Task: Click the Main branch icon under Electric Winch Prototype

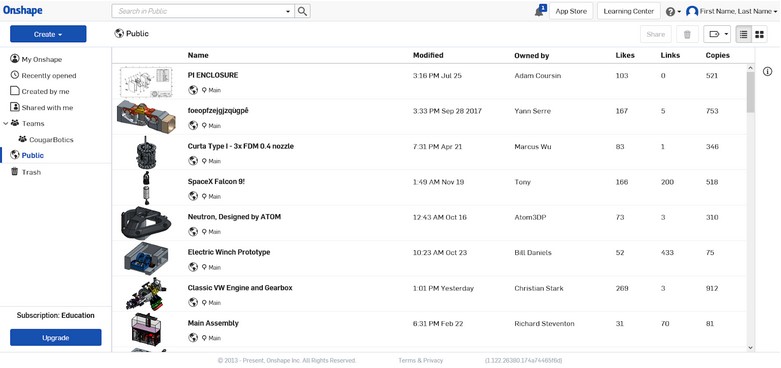Action: click(x=204, y=267)
